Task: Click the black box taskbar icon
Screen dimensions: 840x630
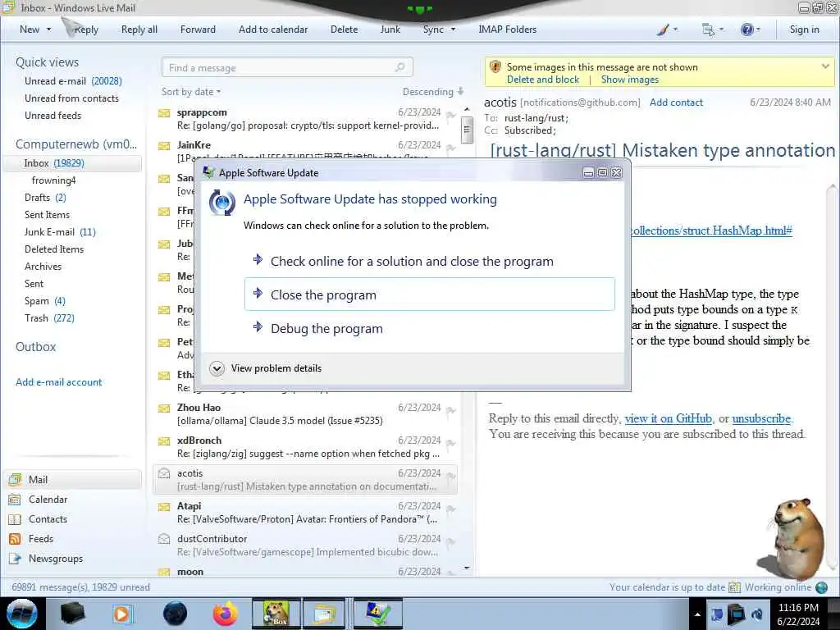Action: click(73, 614)
